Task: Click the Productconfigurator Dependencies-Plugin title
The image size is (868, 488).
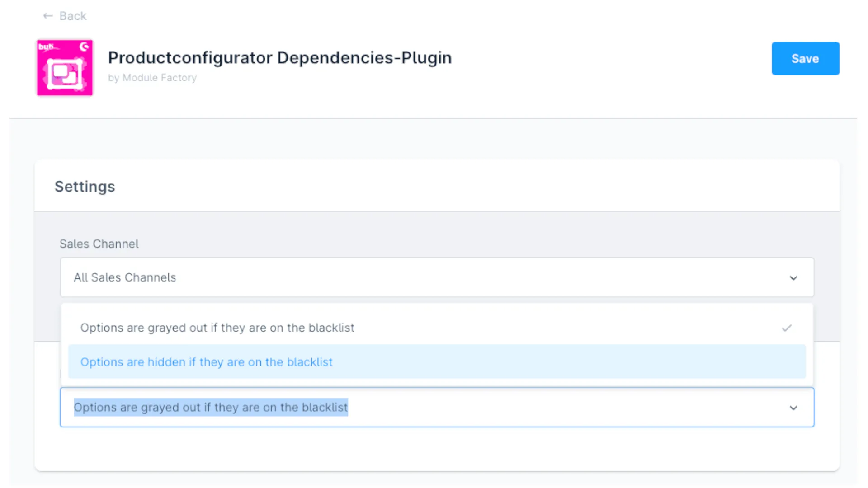Action: (x=280, y=58)
